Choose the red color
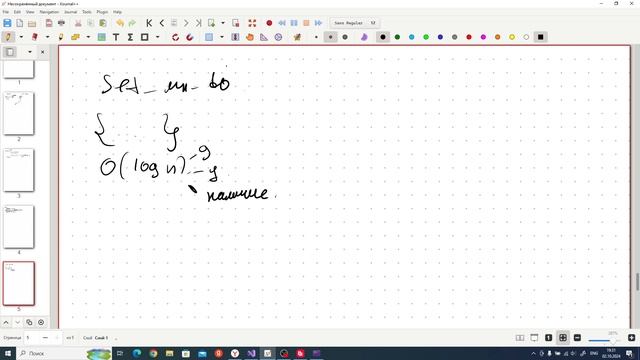 tap(469, 37)
